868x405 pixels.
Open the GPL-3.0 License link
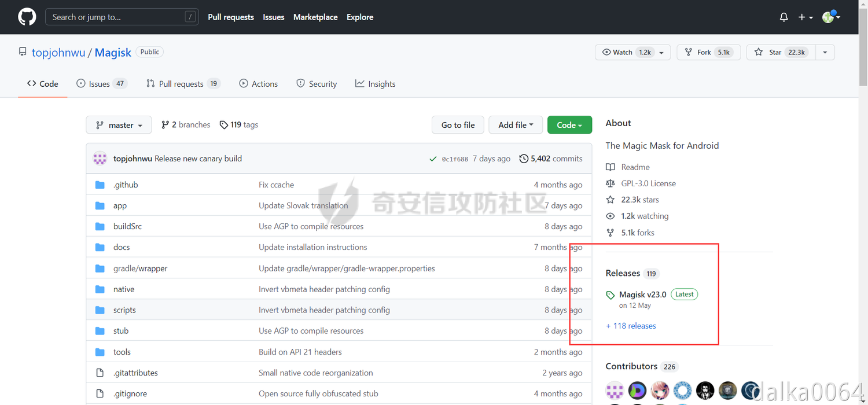click(x=641, y=183)
